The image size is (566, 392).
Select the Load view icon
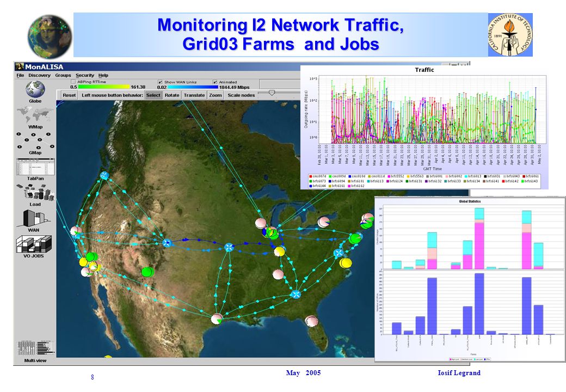(x=35, y=192)
